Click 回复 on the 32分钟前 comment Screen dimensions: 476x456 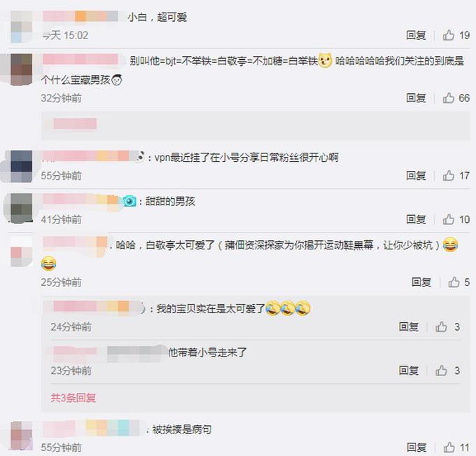point(416,98)
